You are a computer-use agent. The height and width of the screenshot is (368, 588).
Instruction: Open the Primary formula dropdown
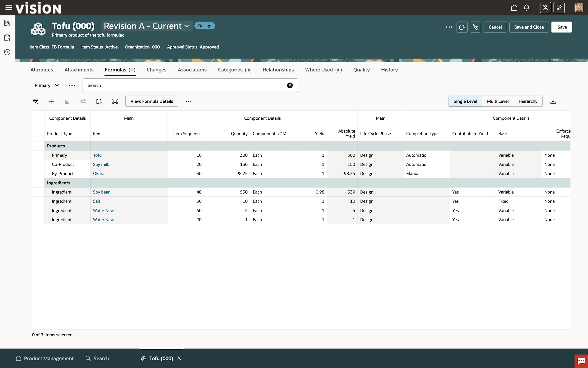click(47, 85)
